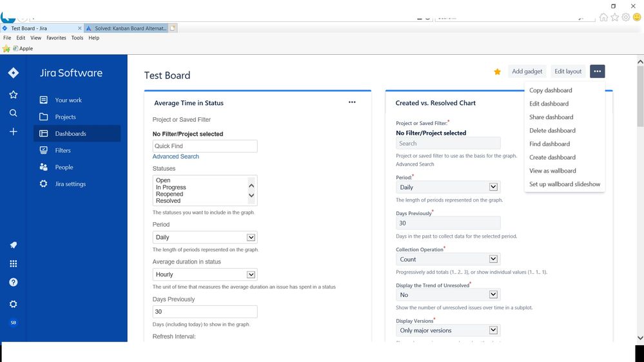The image size is (644, 362).
Task: Click the Apple favorites bar link
Action: 23,48
